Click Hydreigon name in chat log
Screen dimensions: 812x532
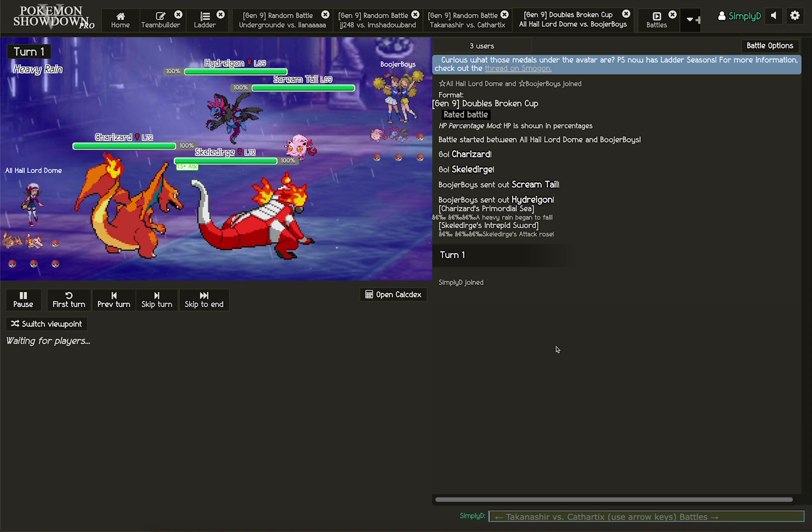532,199
